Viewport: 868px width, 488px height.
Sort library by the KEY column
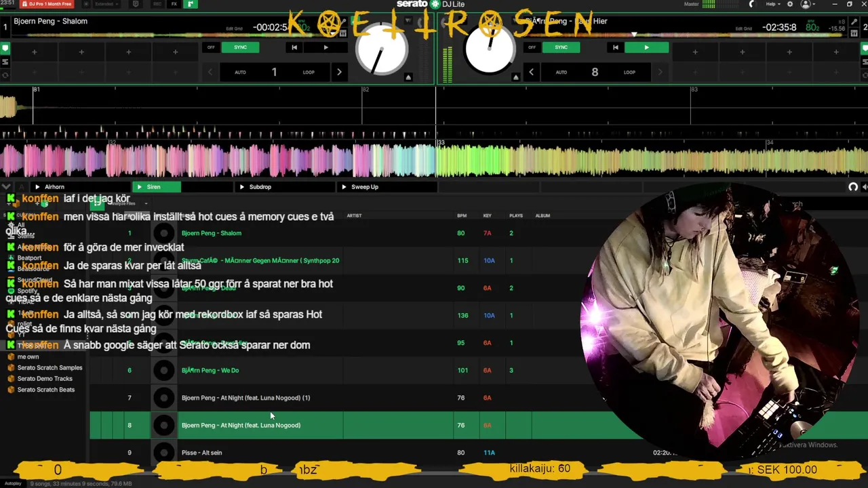click(487, 216)
